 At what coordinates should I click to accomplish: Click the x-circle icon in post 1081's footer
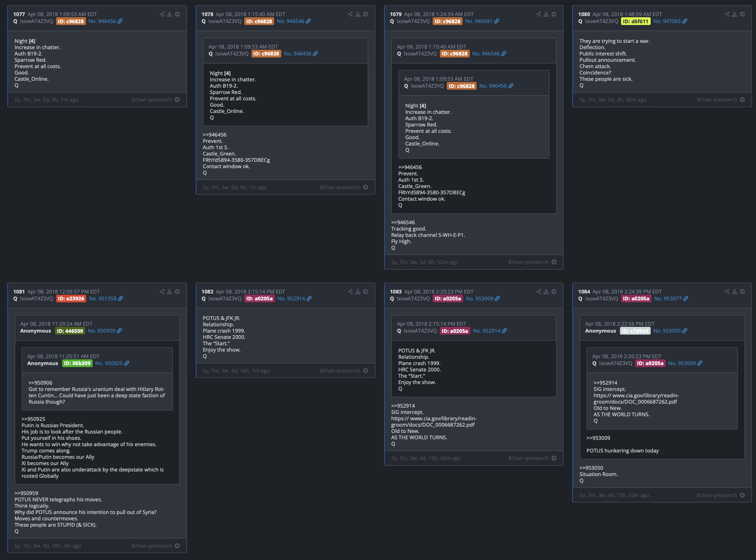pos(177,546)
